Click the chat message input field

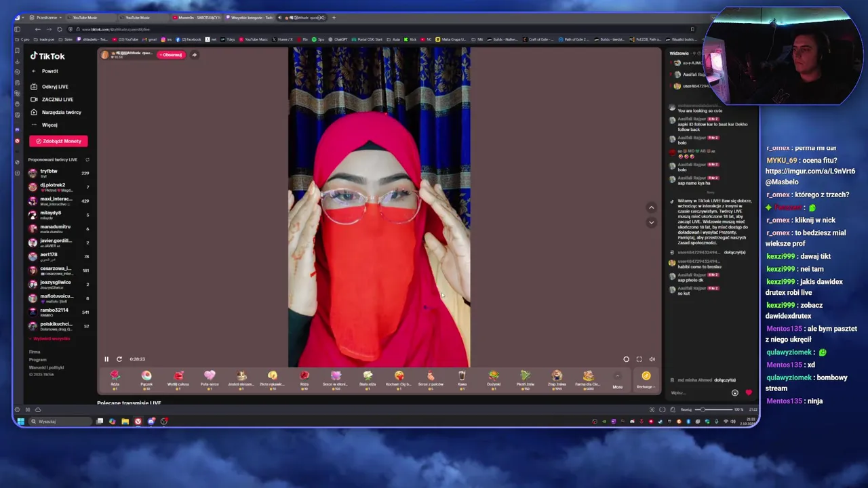click(x=698, y=392)
